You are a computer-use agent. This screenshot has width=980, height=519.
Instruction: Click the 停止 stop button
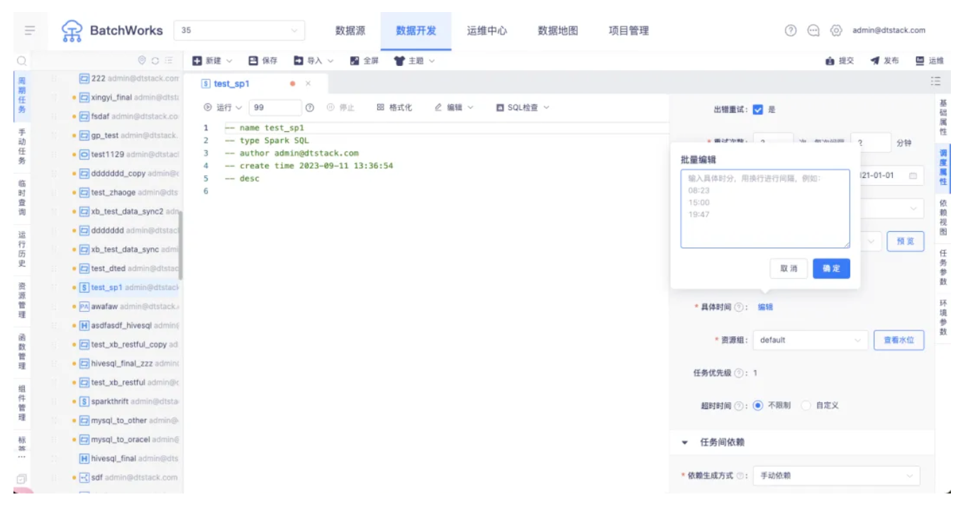point(340,108)
